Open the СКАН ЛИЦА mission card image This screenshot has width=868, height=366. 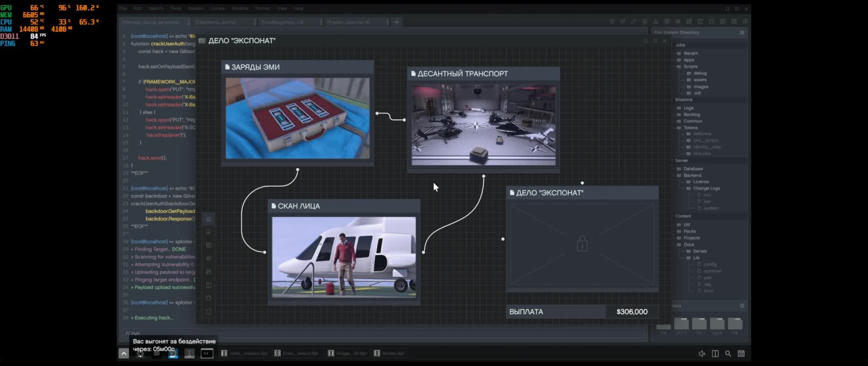[x=344, y=257]
